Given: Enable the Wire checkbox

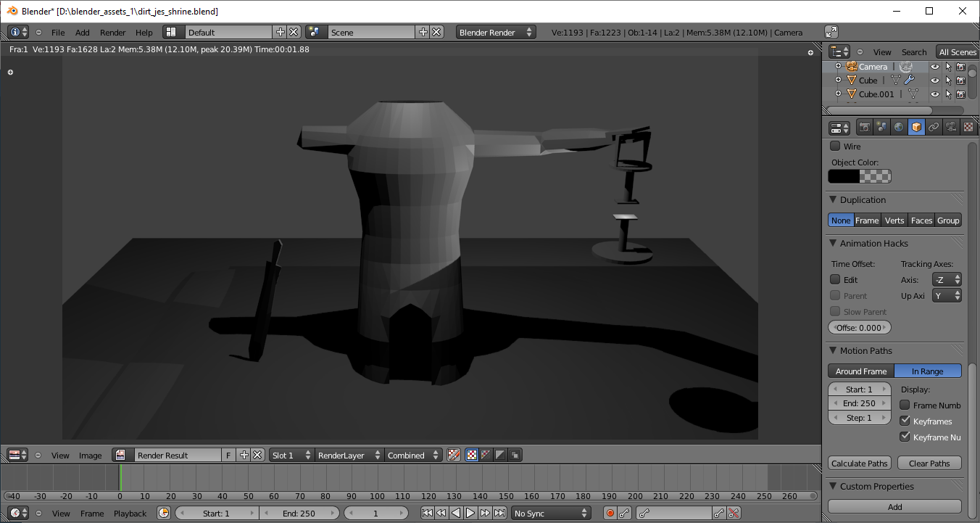Looking at the screenshot, I should (x=835, y=147).
